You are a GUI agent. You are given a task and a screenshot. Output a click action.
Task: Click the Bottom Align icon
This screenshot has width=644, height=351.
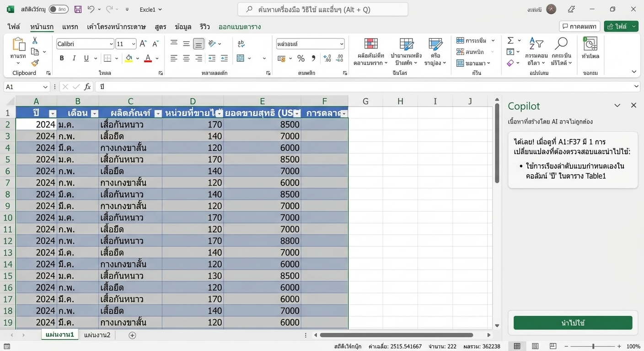(199, 43)
